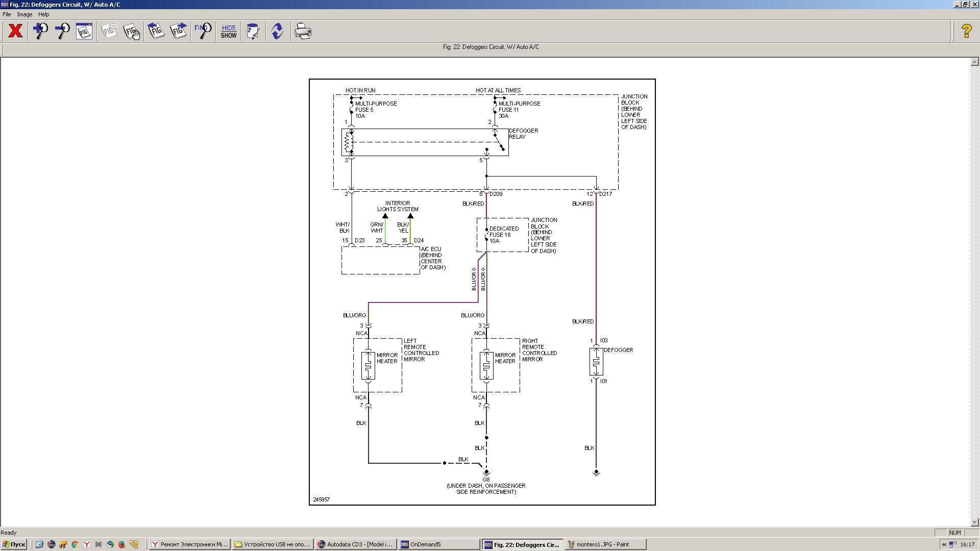Select the pan figure hand tool

click(132, 31)
